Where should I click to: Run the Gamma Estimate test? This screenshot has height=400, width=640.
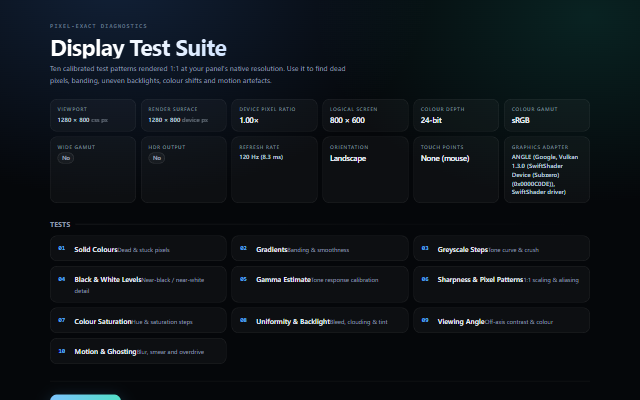pos(320,284)
